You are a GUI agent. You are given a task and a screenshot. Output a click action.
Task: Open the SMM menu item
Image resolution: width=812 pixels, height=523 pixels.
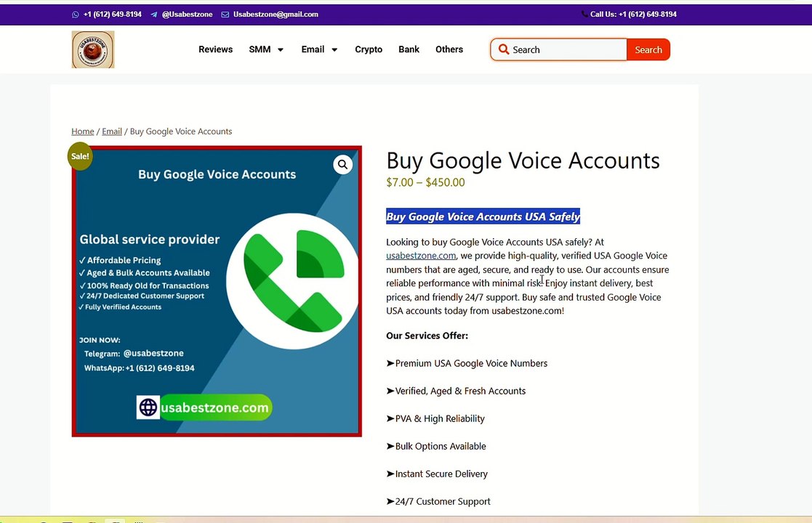tap(260, 49)
